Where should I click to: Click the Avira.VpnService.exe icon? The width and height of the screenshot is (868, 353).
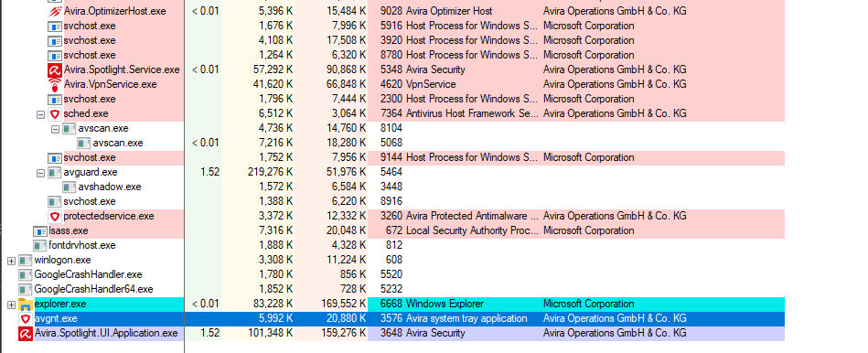(x=54, y=85)
